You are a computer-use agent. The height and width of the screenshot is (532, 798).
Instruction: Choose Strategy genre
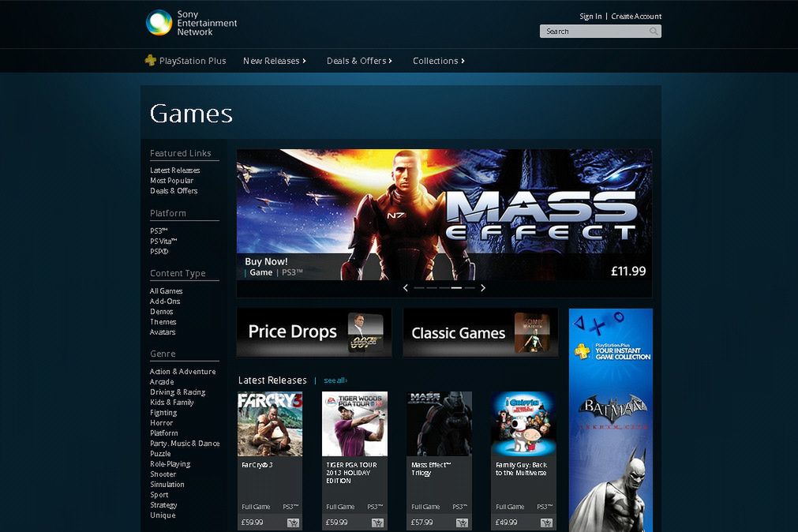click(163, 504)
